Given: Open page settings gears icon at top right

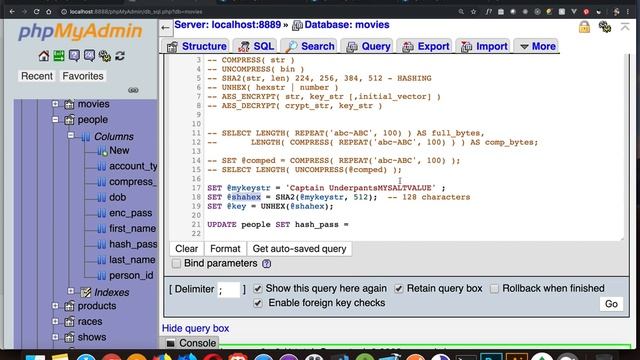Looking at the screenshot, I should pos(604,27).
